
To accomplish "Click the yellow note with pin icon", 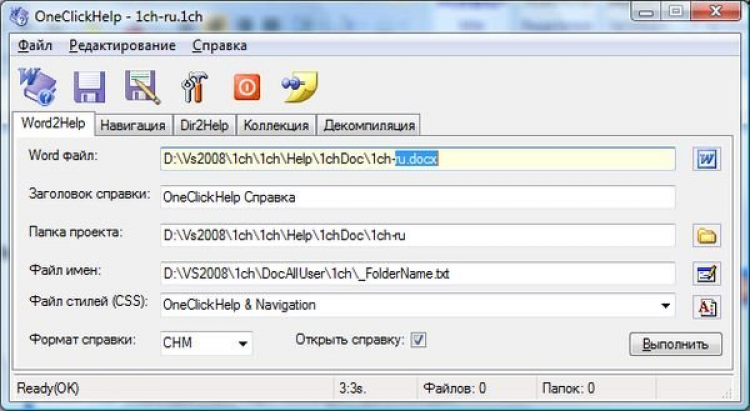I will coord(300,87).
